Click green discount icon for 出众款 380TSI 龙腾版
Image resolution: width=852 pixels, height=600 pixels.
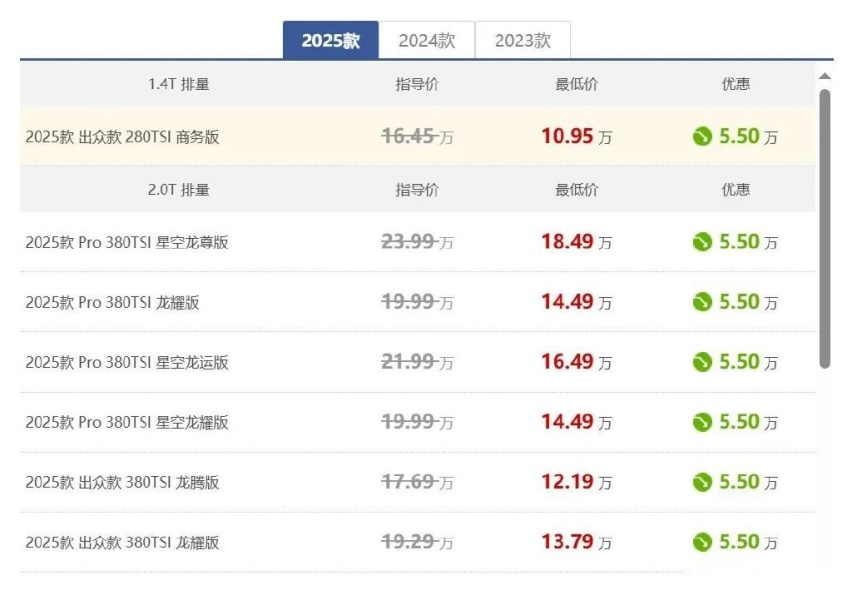[702, 482]
